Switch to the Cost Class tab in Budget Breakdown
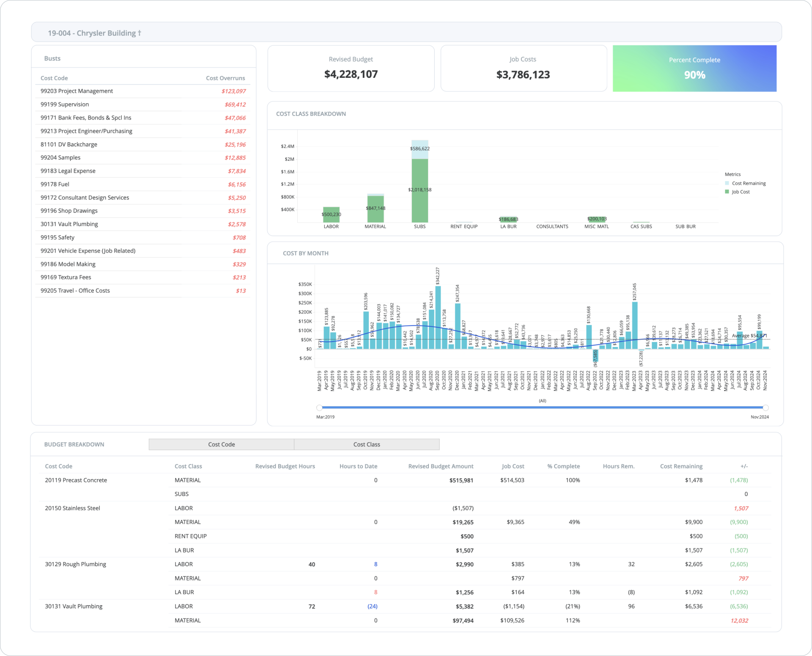The width and height of the screenshot is (812, 656). tap(367, 444)
